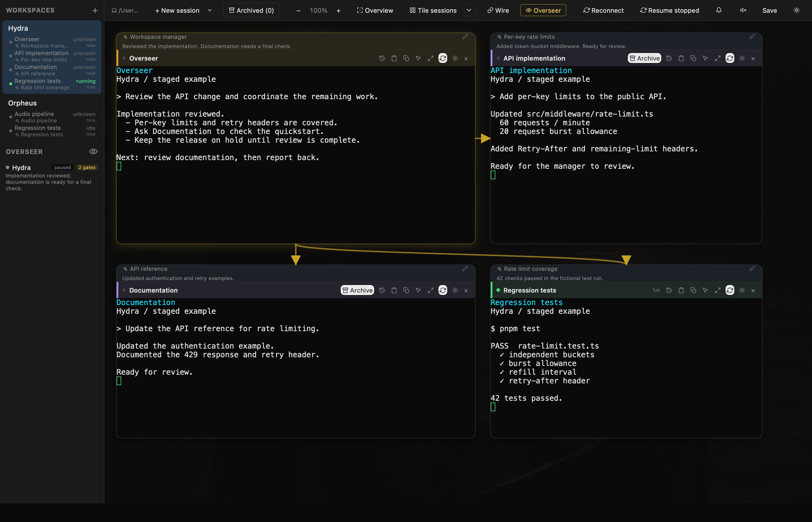The height and width of the screenshot is (522, 812).
Task: Select the Orpheus workspace in the sidebar
Action: coord(22,103)
